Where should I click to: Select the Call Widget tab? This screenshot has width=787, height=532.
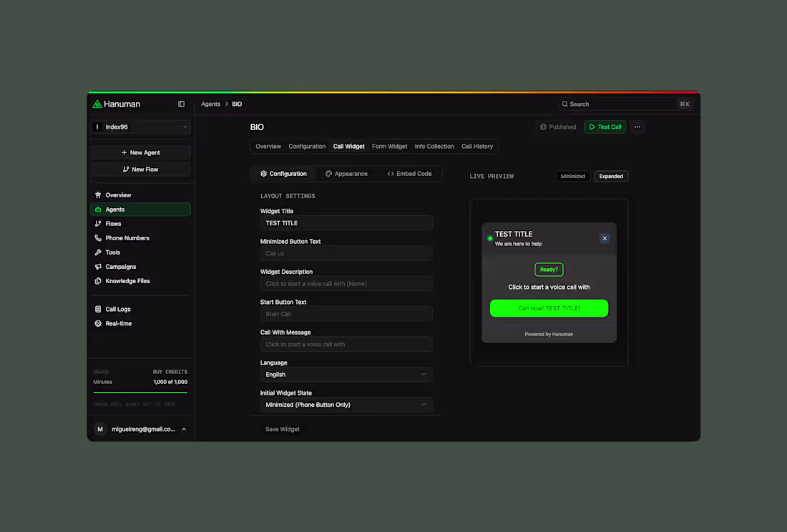tap(349, 147)
